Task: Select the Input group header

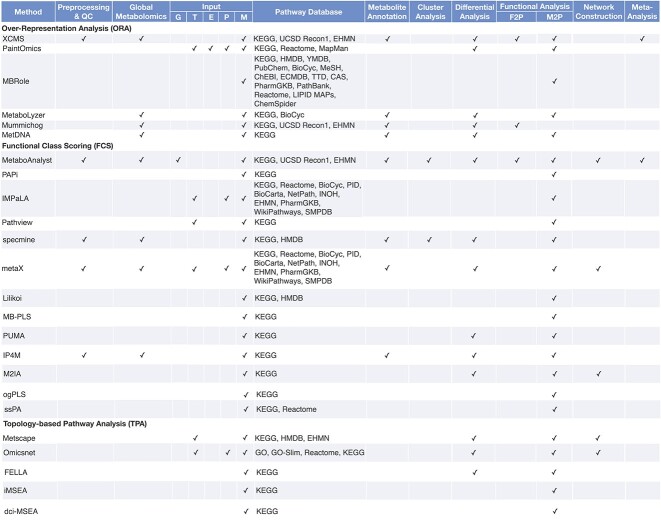Action: [x=211, y=6]
